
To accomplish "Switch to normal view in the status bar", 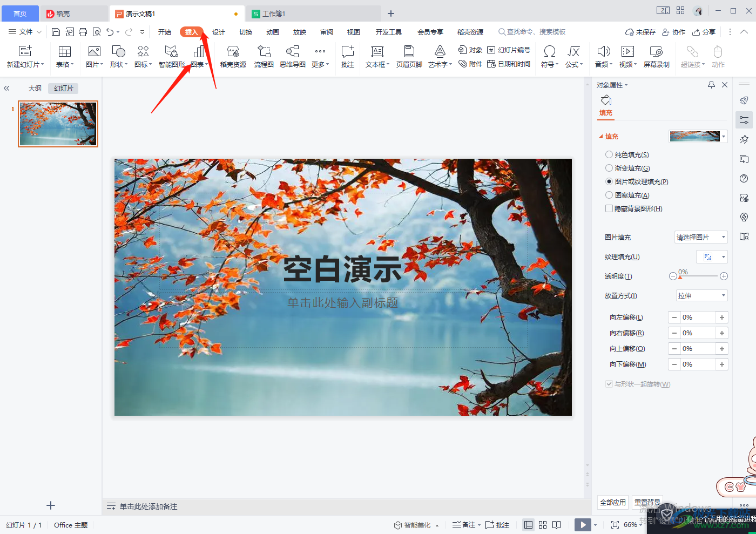I will coord(529,525).
